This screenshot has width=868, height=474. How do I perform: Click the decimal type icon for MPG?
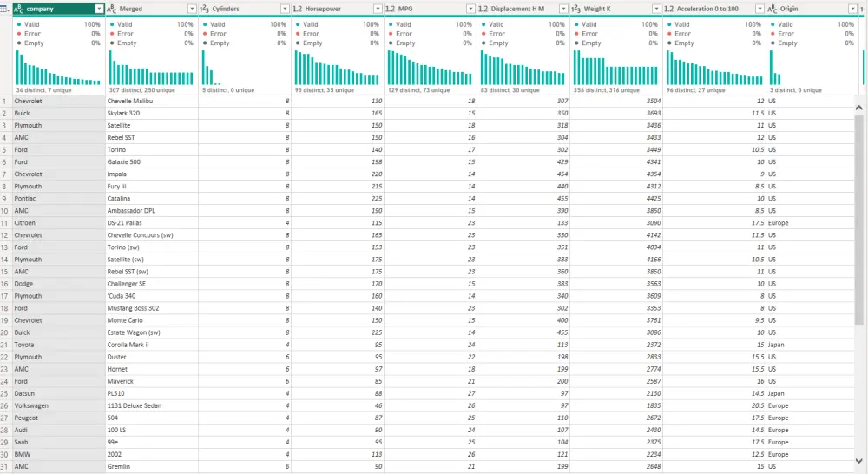[391, 9]
